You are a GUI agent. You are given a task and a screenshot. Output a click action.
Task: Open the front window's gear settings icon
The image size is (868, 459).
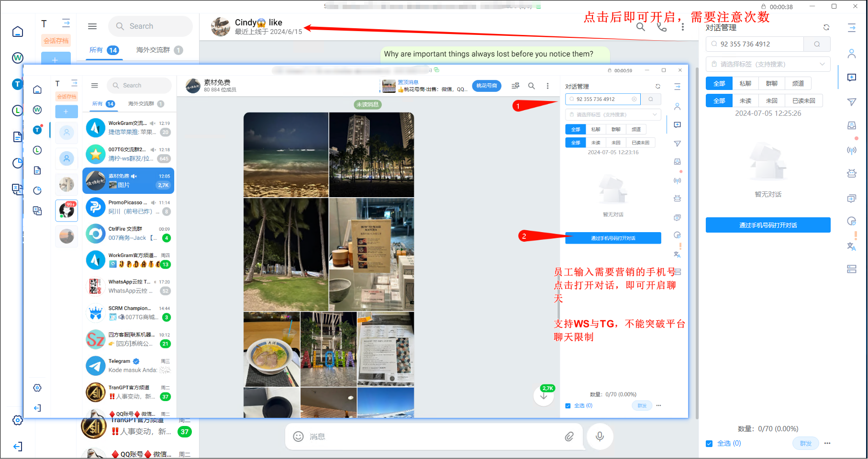(x=37, y=388)
